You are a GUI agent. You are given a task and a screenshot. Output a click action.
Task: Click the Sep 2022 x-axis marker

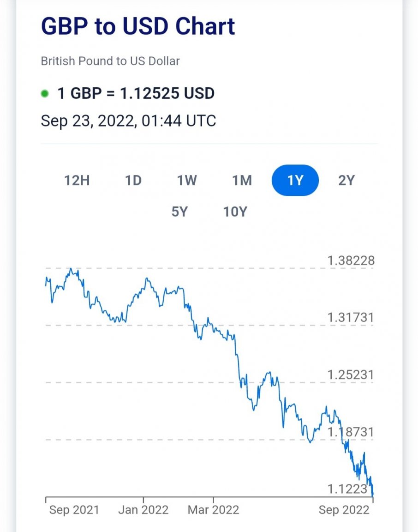(344, 510)
